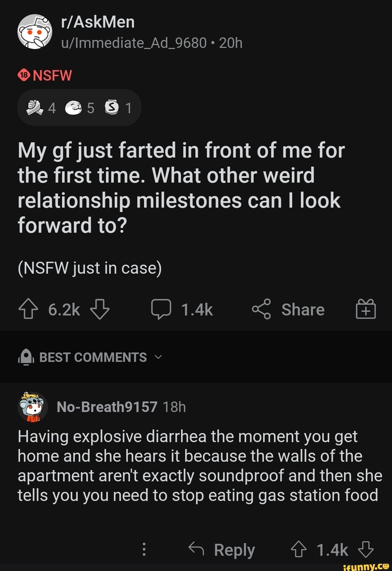
Task: Open the No-Breath9157 username link
Action: (x=107, y=407)
